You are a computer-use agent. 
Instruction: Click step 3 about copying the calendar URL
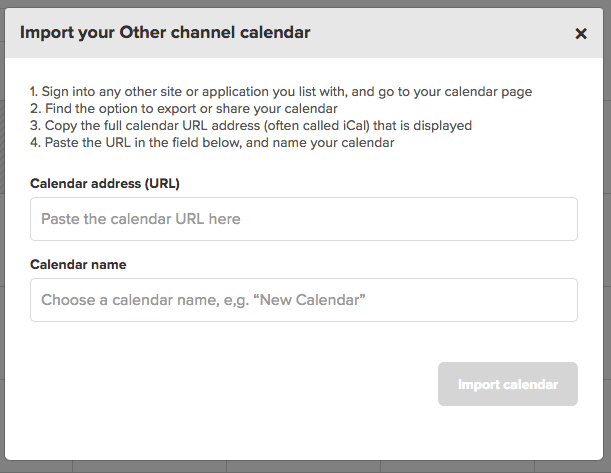(x=251, y=126)
